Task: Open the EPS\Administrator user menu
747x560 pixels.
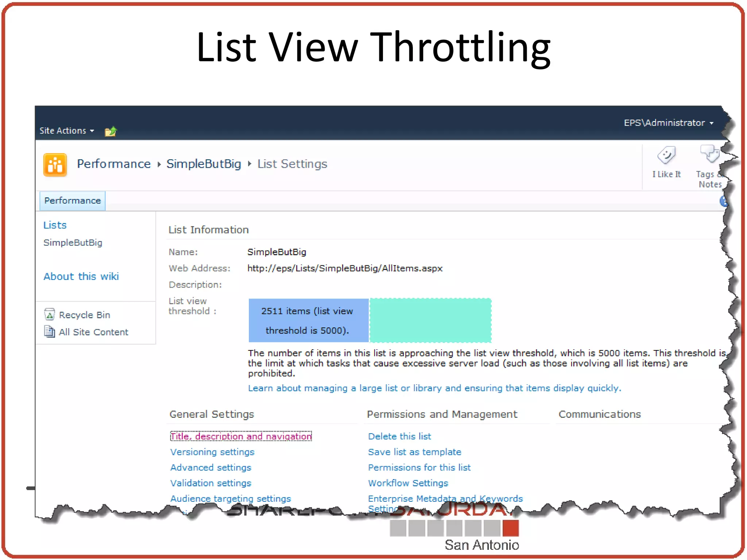Action: [x=669, y=123]
